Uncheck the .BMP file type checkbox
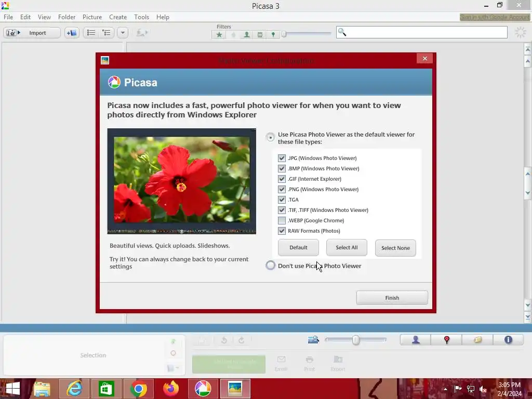 click(282, 168)
